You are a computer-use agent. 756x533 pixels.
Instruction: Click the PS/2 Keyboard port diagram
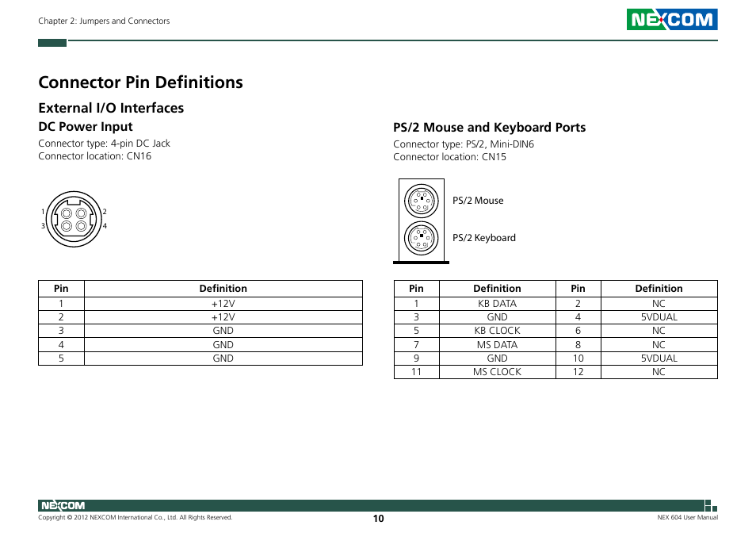pyautogui.click(x=422, y=238)
